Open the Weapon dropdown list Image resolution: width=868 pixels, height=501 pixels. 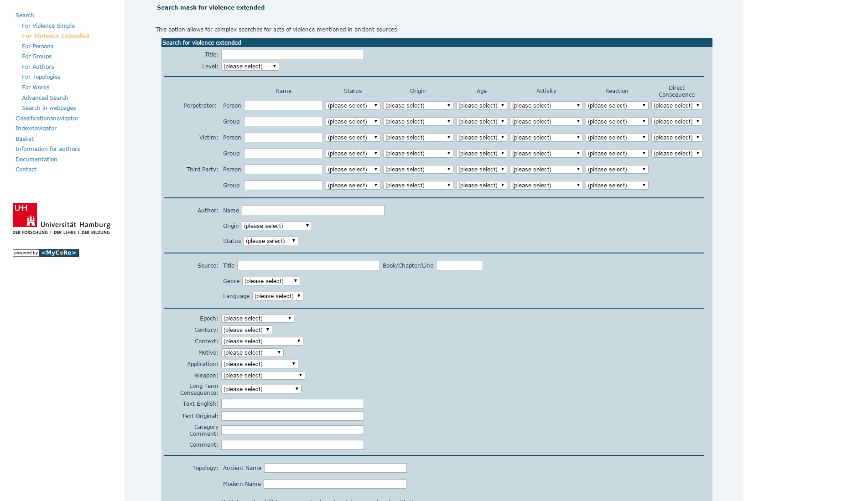coord(263,376)
